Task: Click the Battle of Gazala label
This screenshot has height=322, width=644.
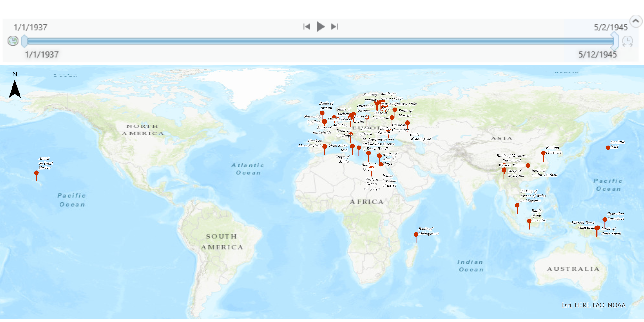Action: (369, 167)
